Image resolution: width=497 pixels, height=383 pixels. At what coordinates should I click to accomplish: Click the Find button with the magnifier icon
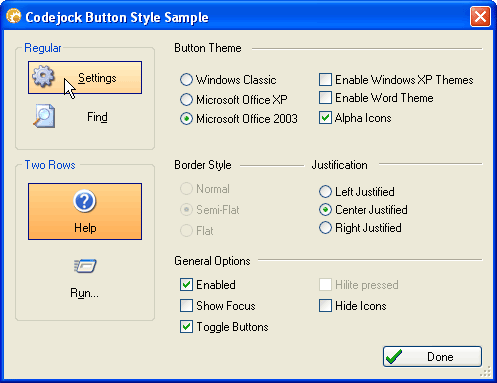(x=85, y=117)
